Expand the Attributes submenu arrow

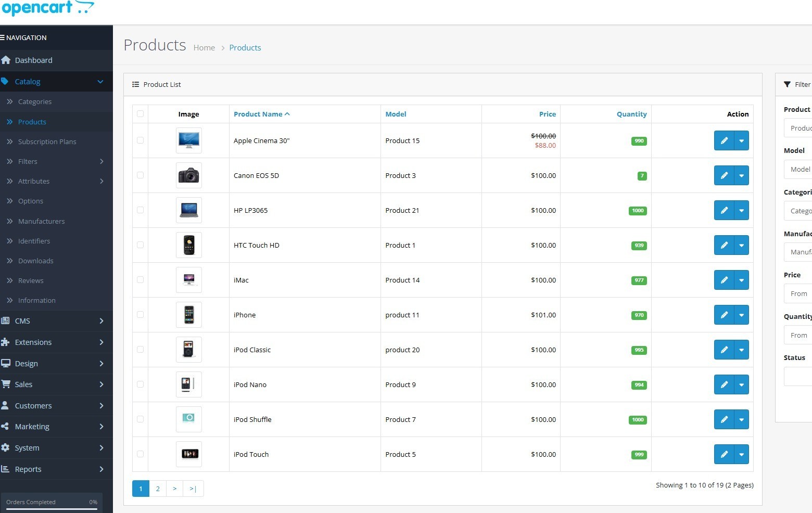click(x=102, y=181)
